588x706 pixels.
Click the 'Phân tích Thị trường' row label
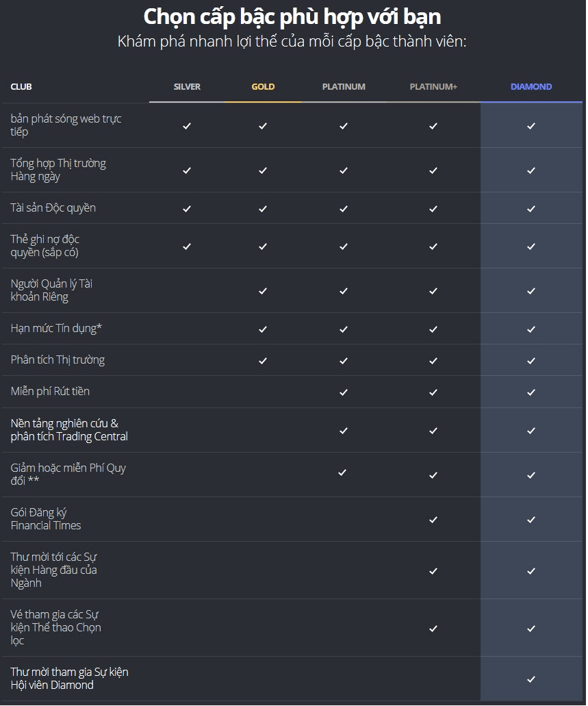tap(57, 360)
